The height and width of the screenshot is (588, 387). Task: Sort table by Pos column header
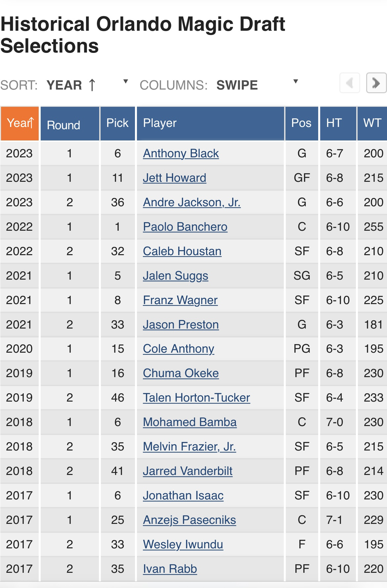[x=302, y=123]
